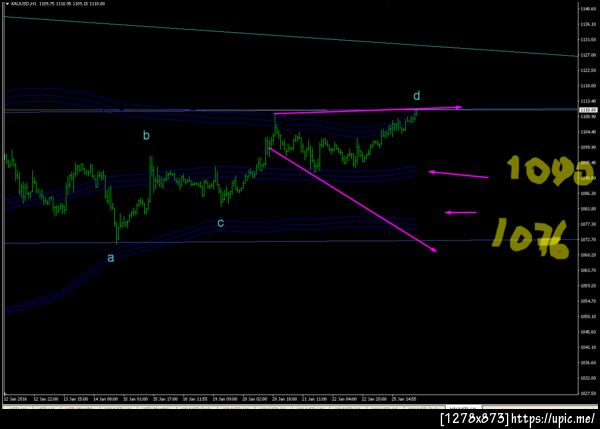Select the active chart tab at bottom
The image size is (600, 429).
tap(463, 408)
